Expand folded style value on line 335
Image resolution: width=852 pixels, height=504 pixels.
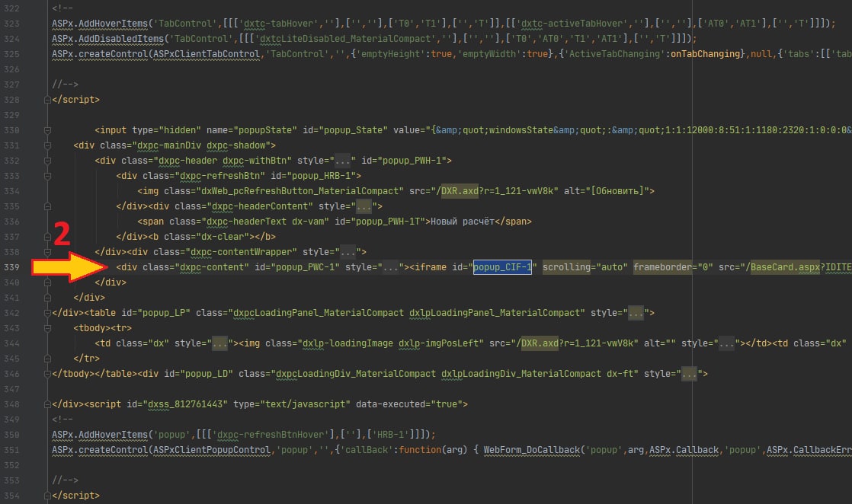[364, 206]
